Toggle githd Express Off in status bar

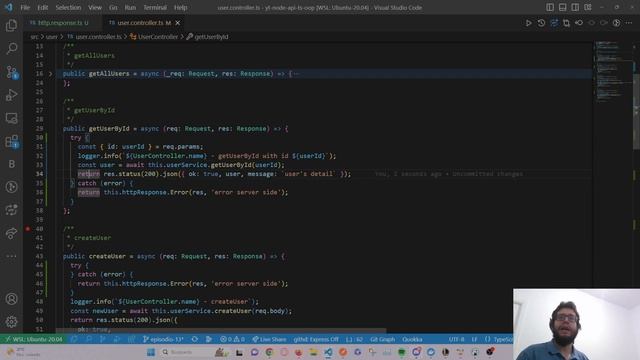tap(316, 339)
